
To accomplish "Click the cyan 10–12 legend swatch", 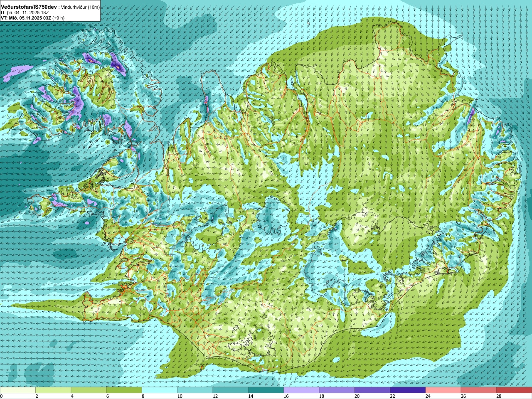I will [x=195, y=390].
